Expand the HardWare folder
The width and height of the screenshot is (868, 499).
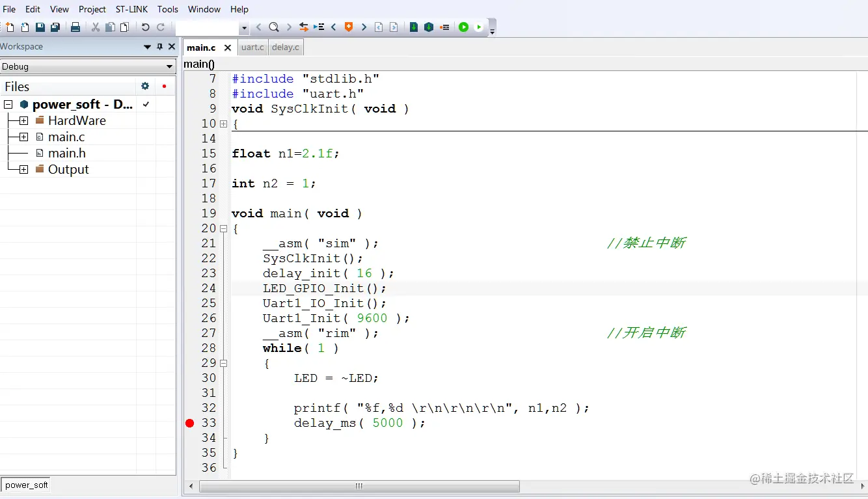[23, 120]
